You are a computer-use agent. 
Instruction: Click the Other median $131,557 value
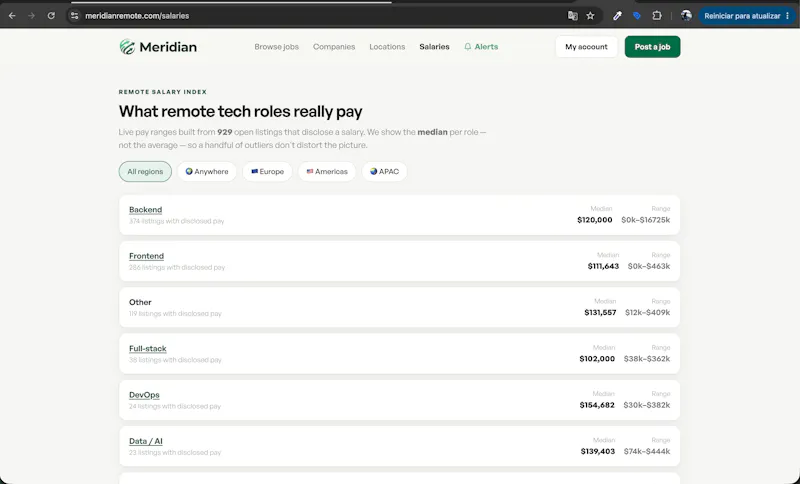601,313
